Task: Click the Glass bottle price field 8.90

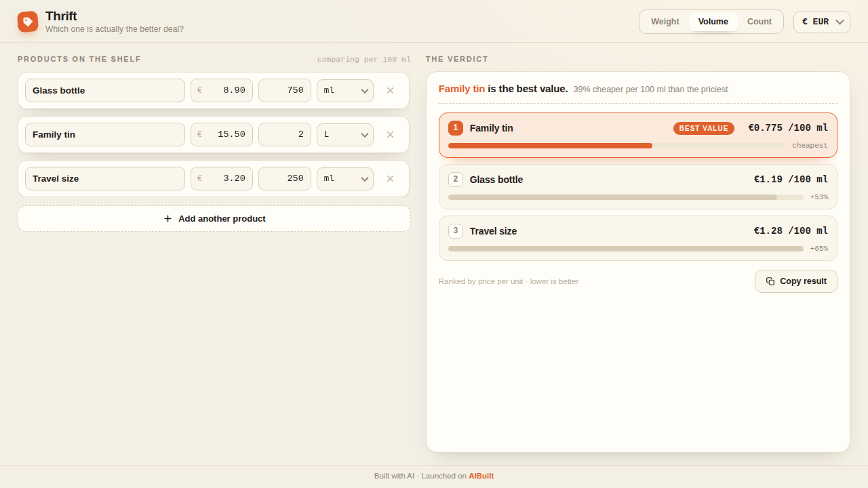Action: tap(222, 90)
